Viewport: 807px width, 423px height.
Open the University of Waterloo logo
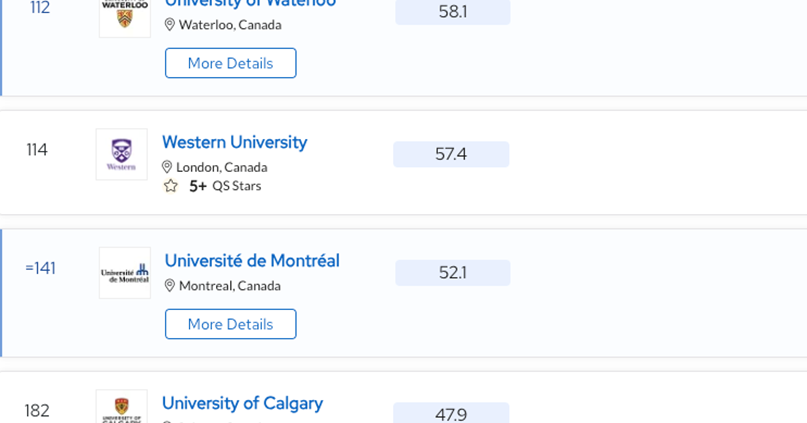tap(125, 19)
